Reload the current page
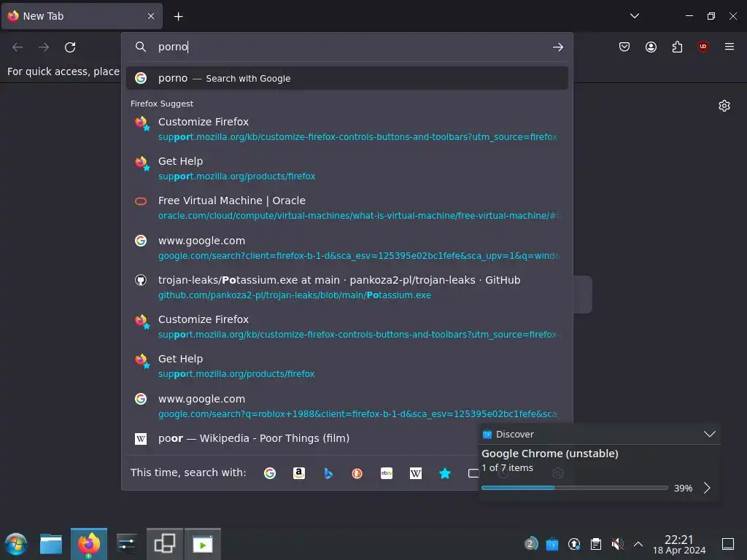747x560 pixels. click(70, 47)
